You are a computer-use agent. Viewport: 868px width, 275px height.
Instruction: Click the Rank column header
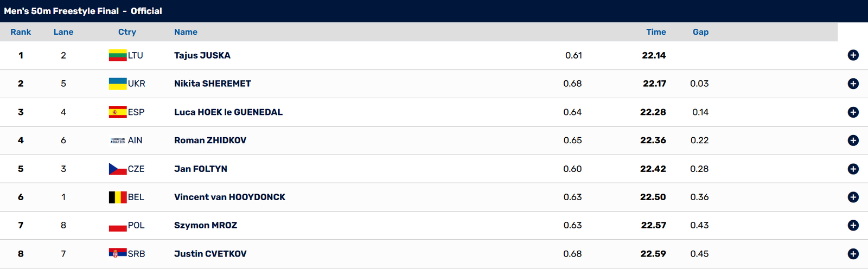(x=21, y=32)
